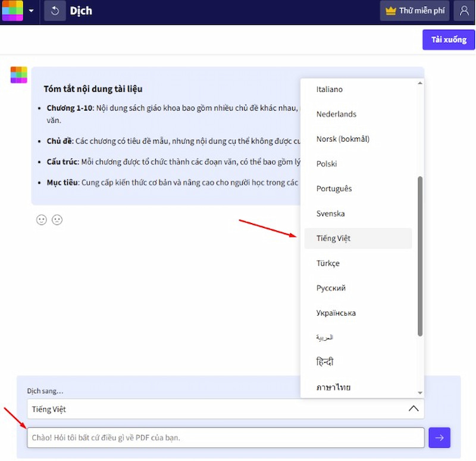Image resolution: width=476 pixels, height=461 pixels.
Task: Rate response with the sad face icon
Action: [57, 219]
